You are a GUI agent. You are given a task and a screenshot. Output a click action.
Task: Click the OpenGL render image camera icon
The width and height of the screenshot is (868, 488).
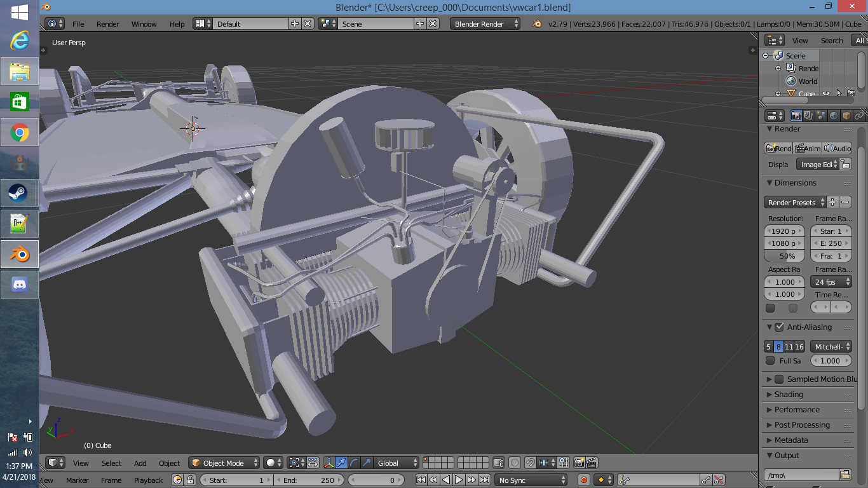coord(579,463)
